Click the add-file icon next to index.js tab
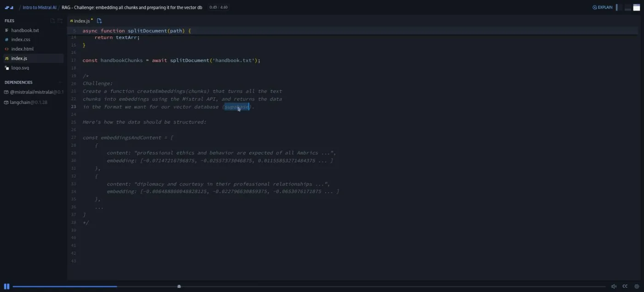Screen dimensions: 644x292 tap(99, 21)
